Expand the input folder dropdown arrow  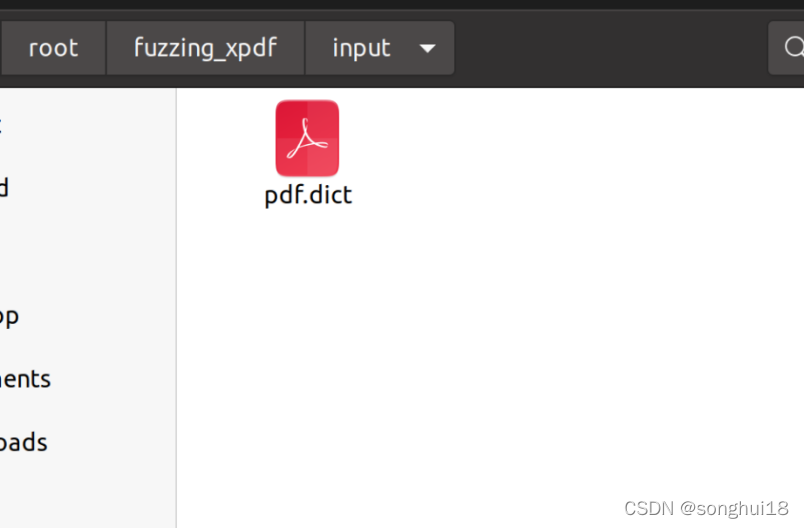427,49
